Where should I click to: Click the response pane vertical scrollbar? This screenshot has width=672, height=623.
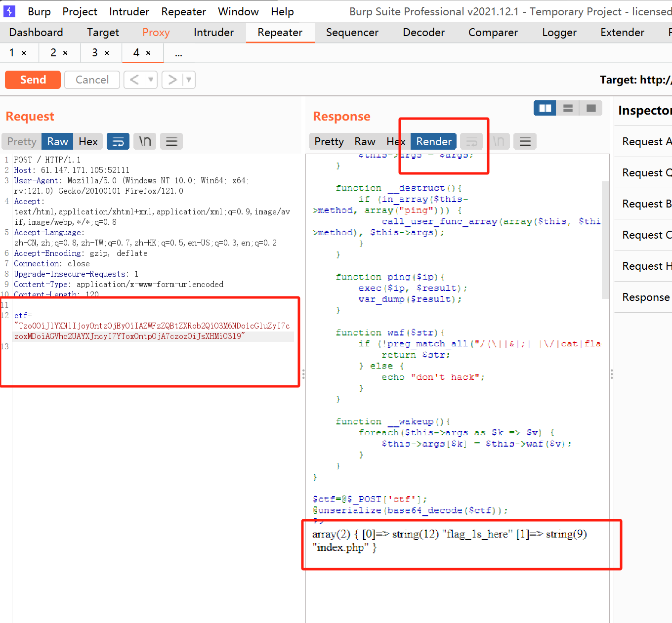tap(605, 240)
